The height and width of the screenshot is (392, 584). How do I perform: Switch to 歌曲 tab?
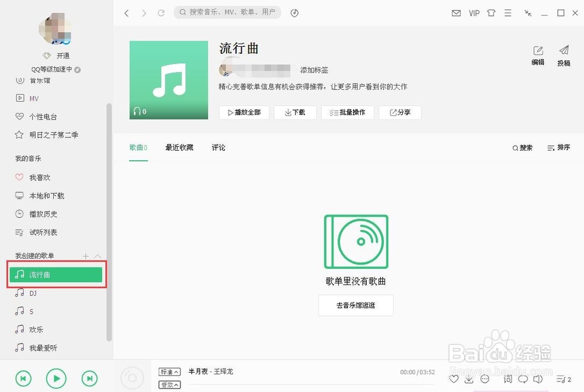[x=138, y=148]
